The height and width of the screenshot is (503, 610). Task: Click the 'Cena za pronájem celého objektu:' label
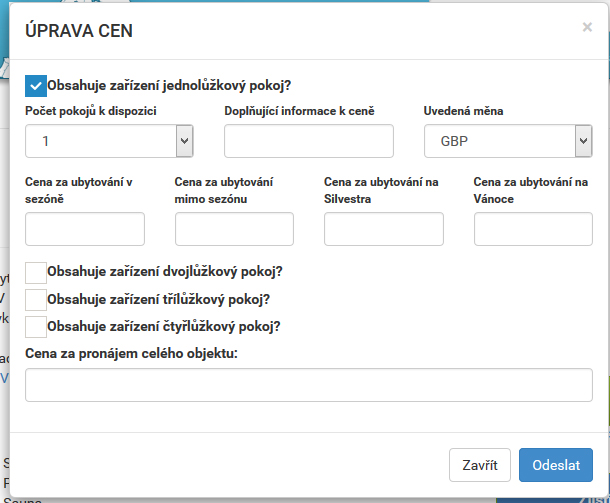[131, 354]
